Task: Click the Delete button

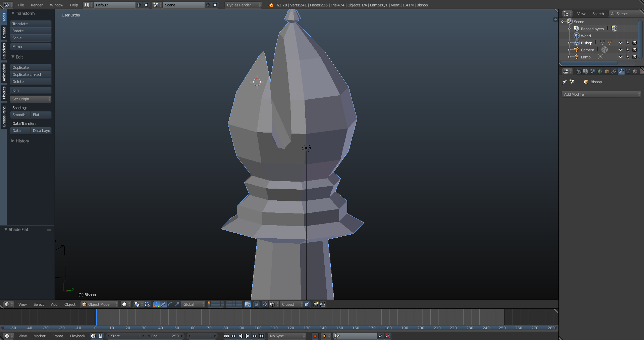Action: click(31, 82)
